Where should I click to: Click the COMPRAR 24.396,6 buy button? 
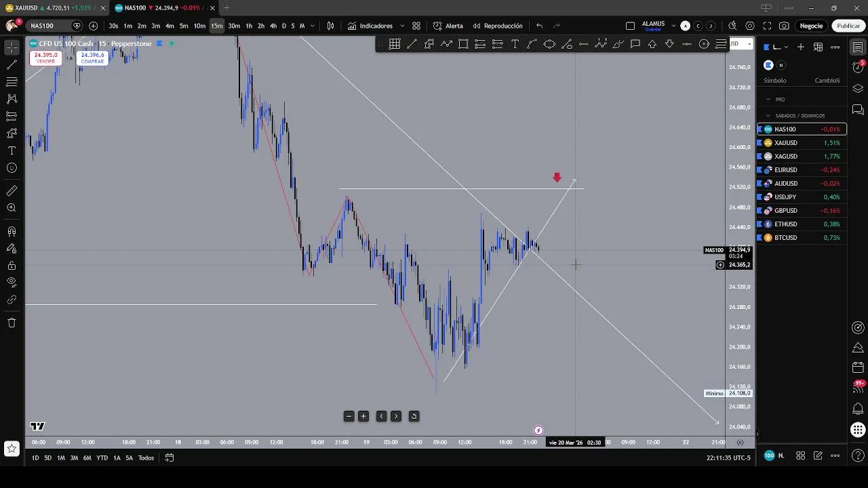coord(92,58)
